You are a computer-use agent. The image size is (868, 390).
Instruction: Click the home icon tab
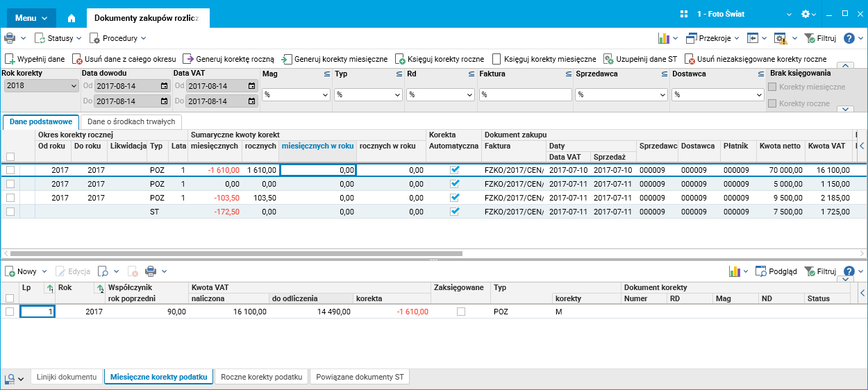(x=72, y=17)
